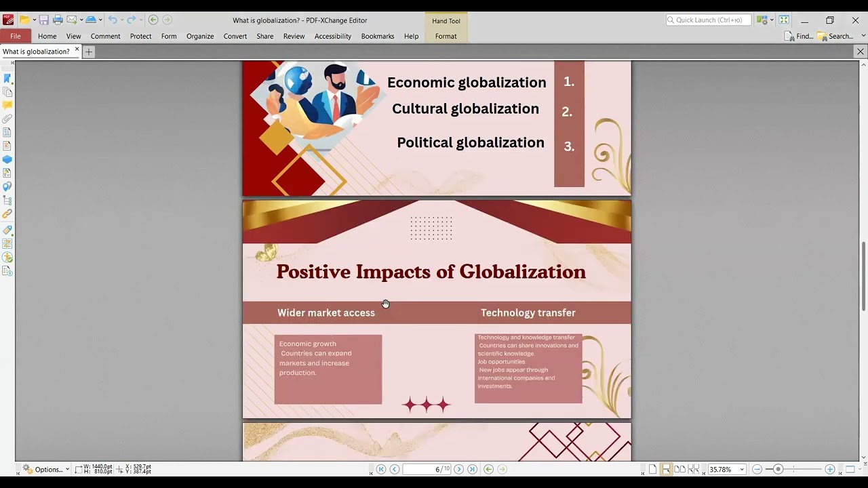
Task: Save the document with the floppy icon
Action: pyautogui.click(x=44, y=20)
